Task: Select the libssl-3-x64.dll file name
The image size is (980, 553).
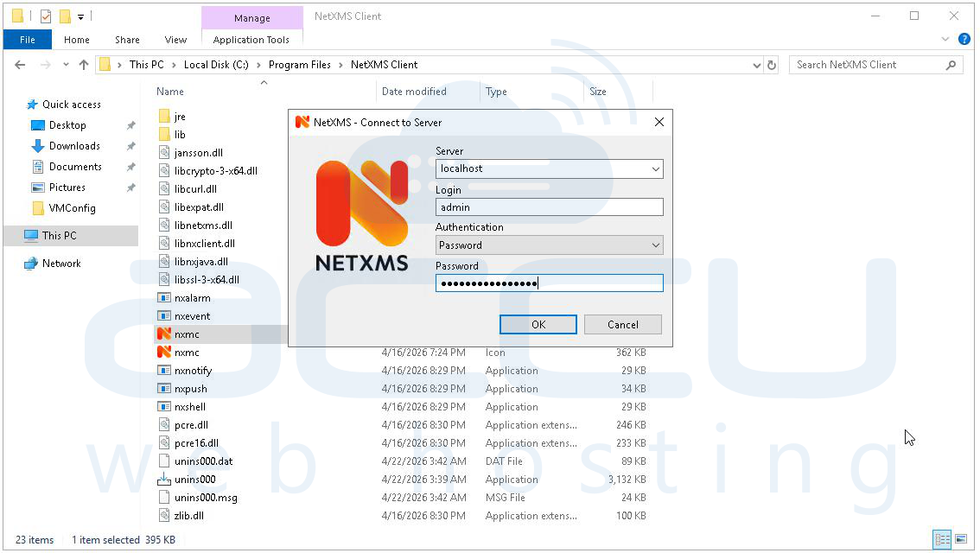Action: (207, 280)
